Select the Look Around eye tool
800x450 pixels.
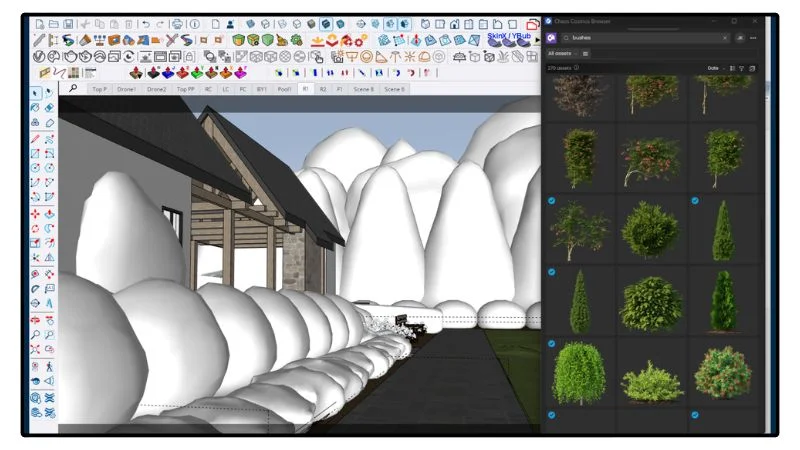coord(35,381)
